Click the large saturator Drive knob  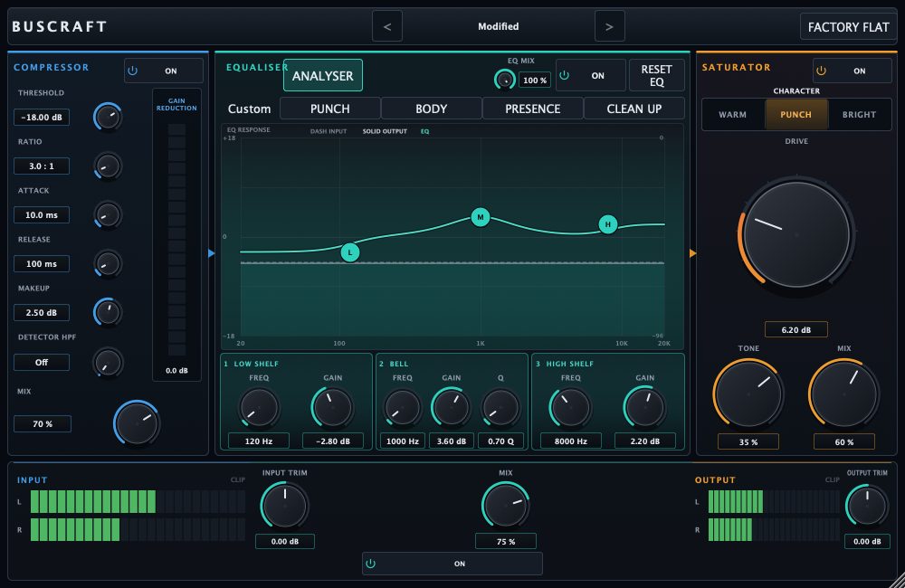tap(796, 234)
